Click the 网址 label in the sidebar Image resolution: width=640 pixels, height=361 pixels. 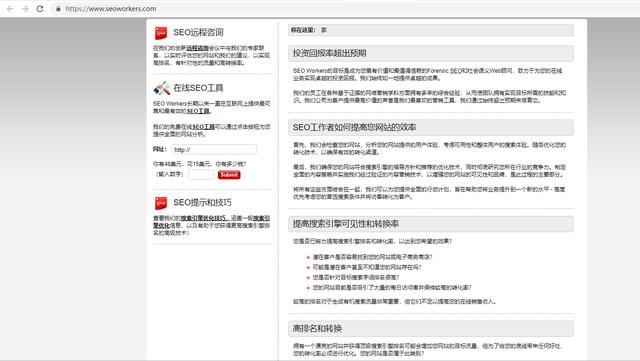160,149
